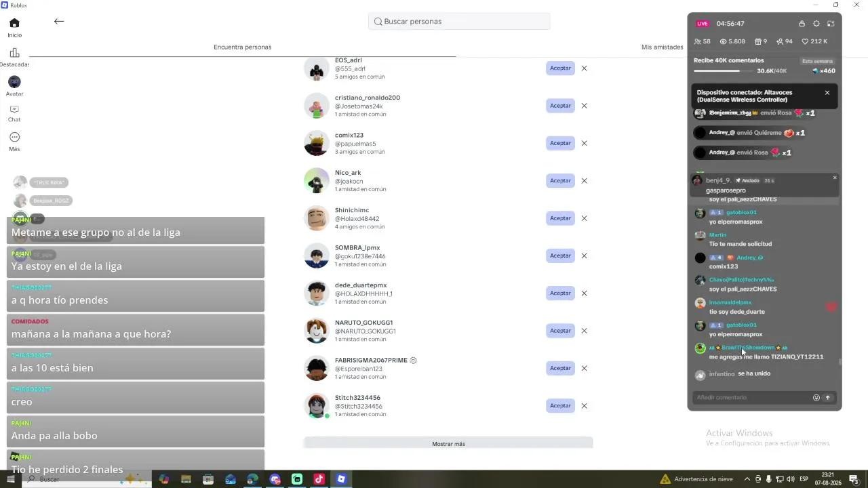Viewport: 868px width, 488px height.
Task: Open Advertencia de nieve weather alert
Action: (696, 479)
